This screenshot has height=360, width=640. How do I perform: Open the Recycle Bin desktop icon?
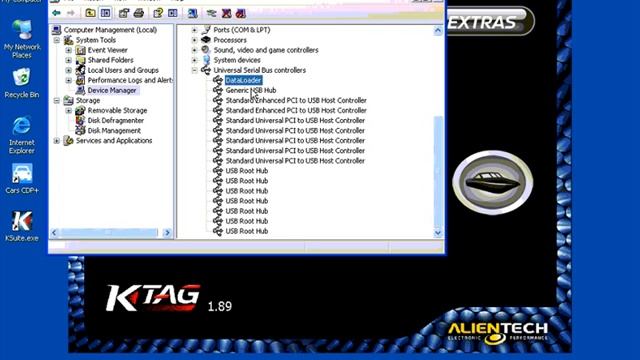22,83
